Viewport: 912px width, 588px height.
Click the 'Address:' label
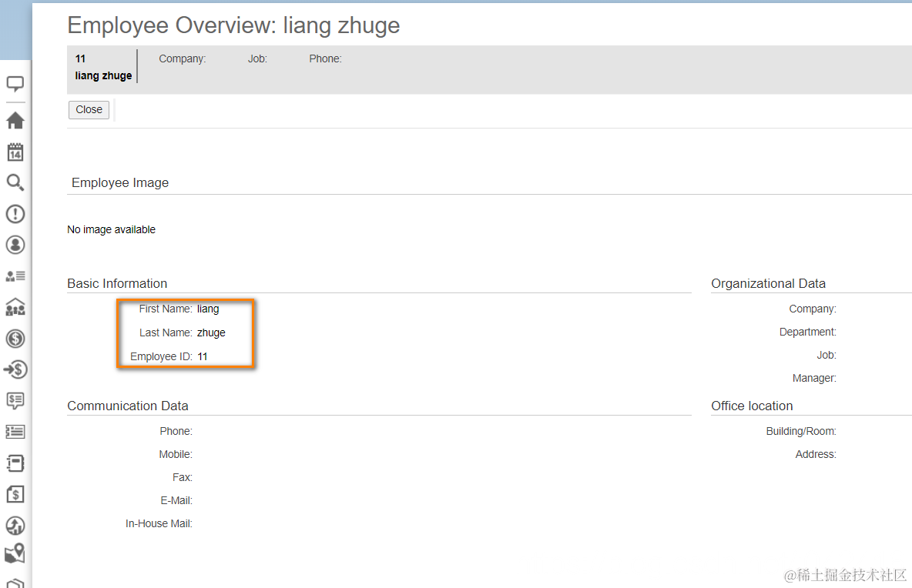coord(816,454)
